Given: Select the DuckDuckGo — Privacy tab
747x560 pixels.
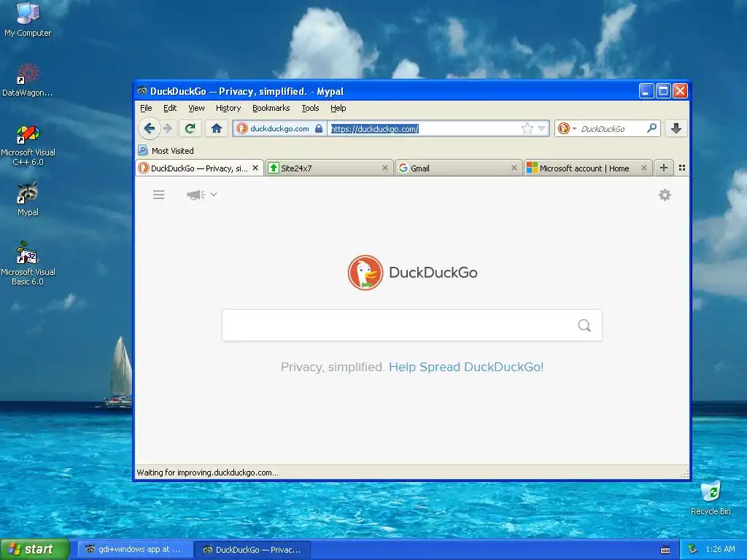Looking at the screenshot, I should pos(199,168).
